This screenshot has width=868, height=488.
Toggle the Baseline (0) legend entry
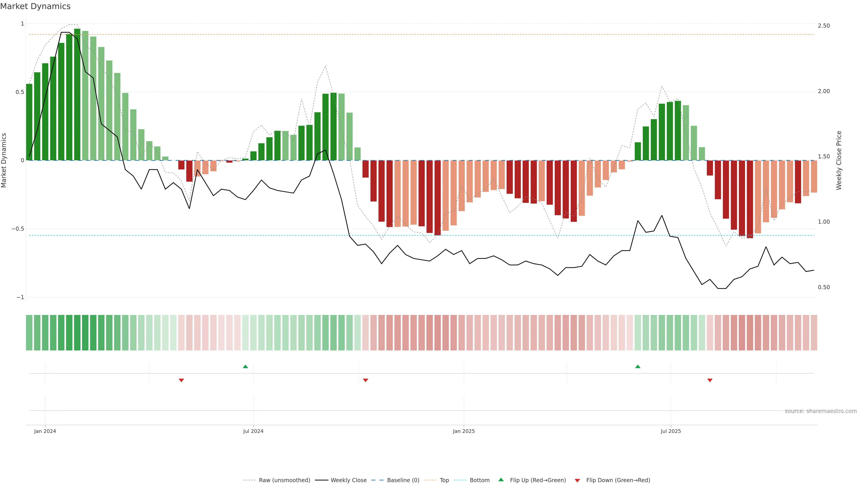(403, 480)
